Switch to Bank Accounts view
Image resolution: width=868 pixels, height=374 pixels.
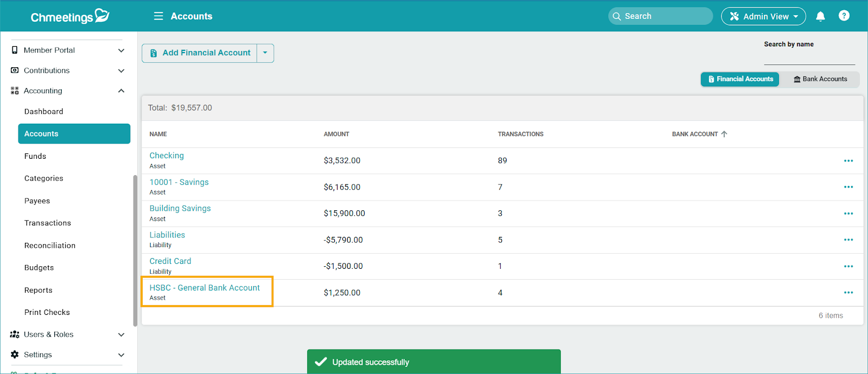coord(820,79)
